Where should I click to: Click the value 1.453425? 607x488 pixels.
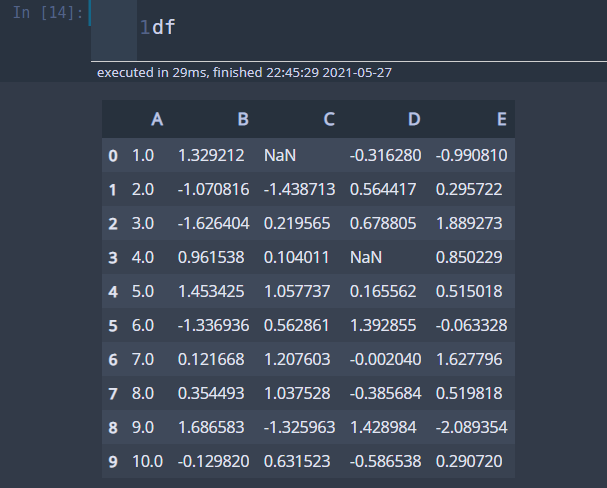[211, 292]
